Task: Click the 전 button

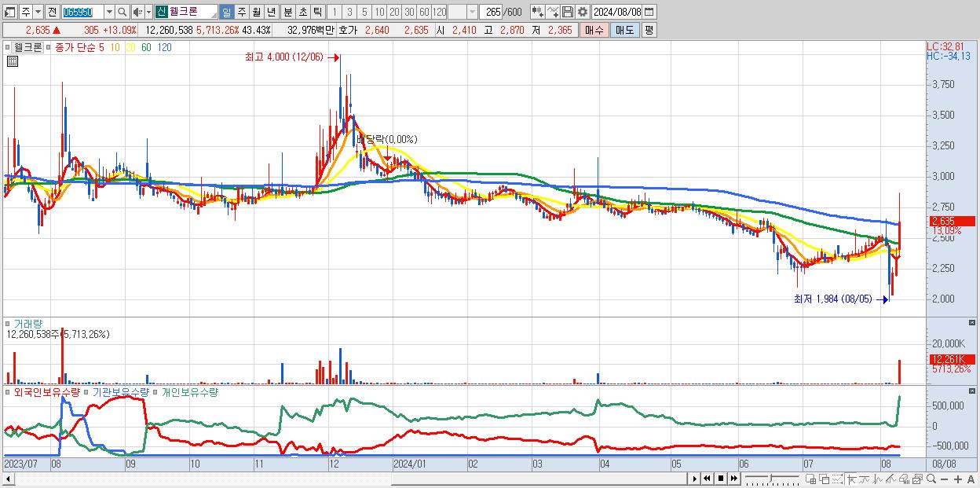Action: click(x=52, y=12)
